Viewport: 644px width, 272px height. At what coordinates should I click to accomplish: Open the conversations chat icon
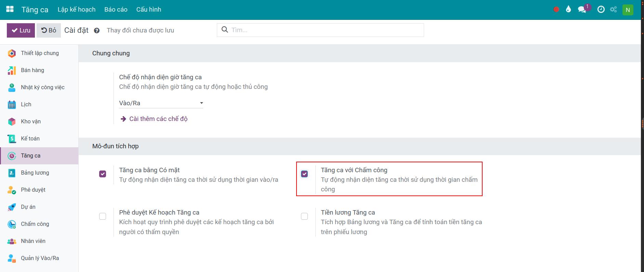[582, 10]
